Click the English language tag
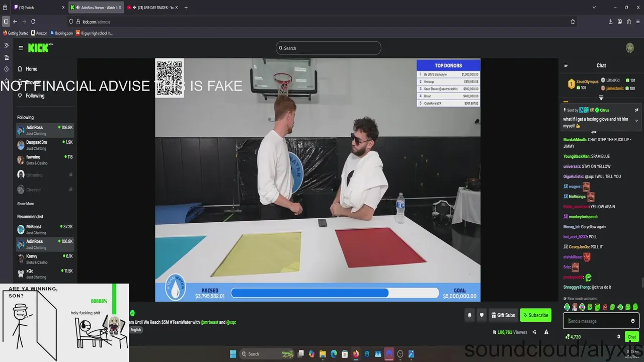 point(136,330)
